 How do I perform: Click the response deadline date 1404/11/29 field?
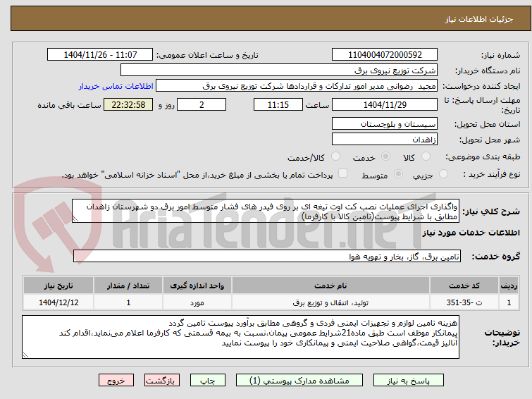tap(385, 104)
